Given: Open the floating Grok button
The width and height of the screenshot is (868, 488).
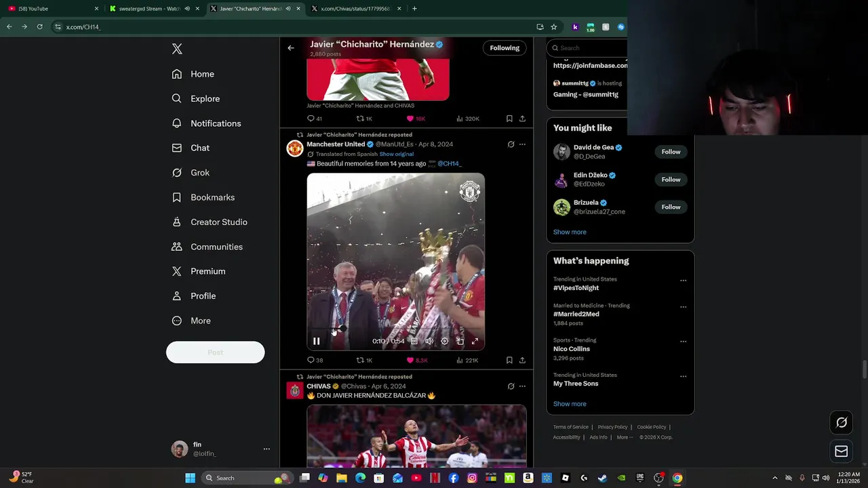Looking at the screenshot, I should 842,422.
